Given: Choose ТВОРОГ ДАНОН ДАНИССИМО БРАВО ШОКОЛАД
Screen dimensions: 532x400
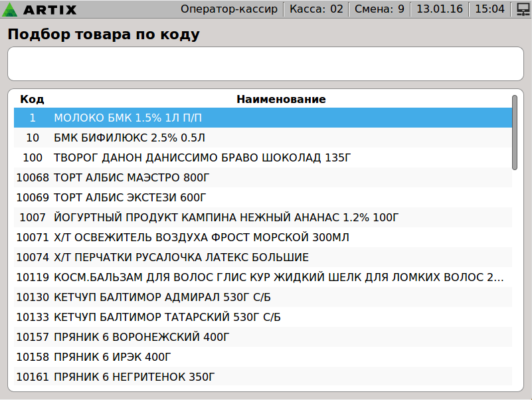Looking at the screenshot, I should [263, 157].
